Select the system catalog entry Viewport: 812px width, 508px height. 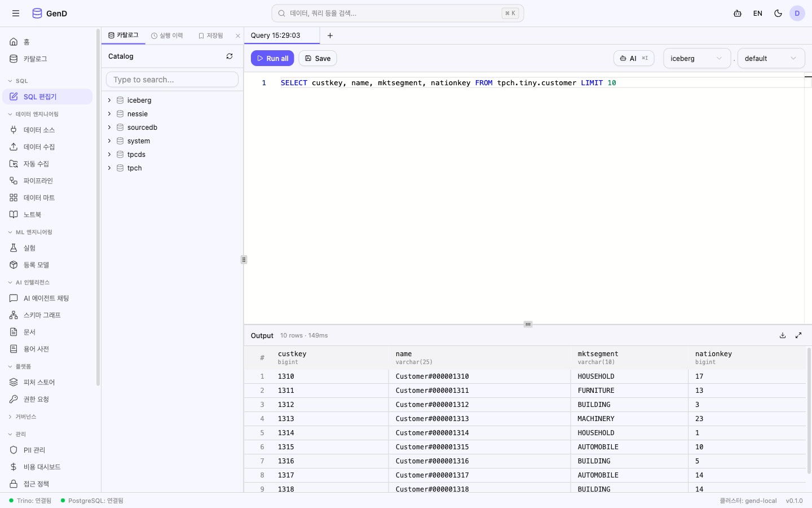pos(139,141)
